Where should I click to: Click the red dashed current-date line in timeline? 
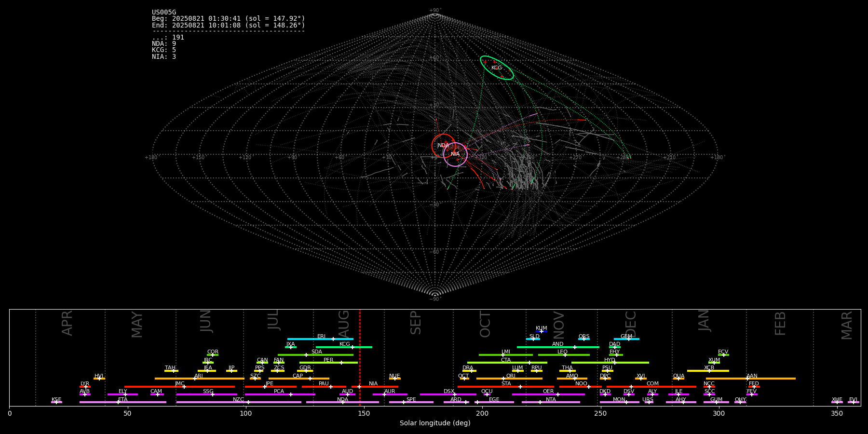[x=360, y=358]
